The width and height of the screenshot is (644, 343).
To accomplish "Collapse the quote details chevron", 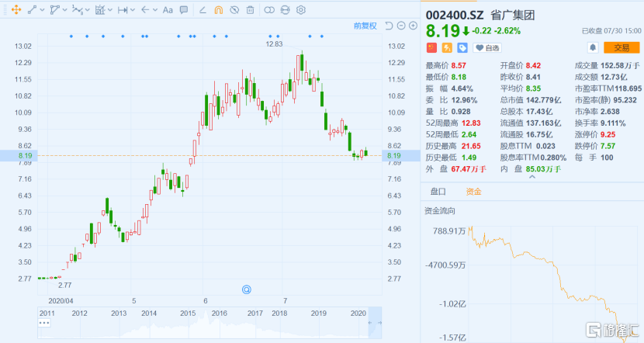I will click(x=532, y=177).
